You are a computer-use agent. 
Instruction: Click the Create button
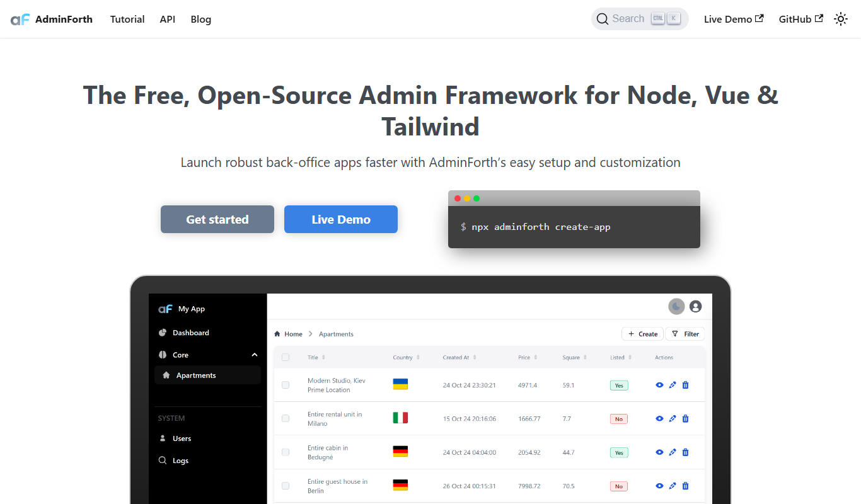coord(642,334)
